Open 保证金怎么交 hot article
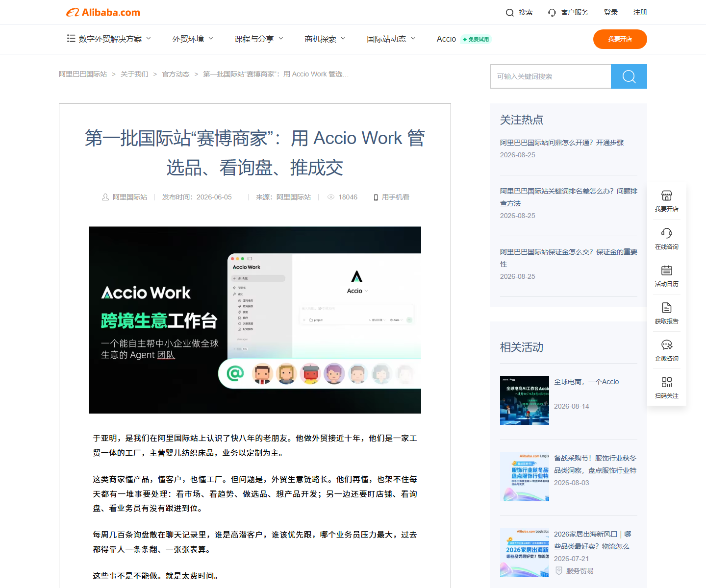The height and width of the screenshot is (588, 706). pyautogui.click(x=569, y=258)
